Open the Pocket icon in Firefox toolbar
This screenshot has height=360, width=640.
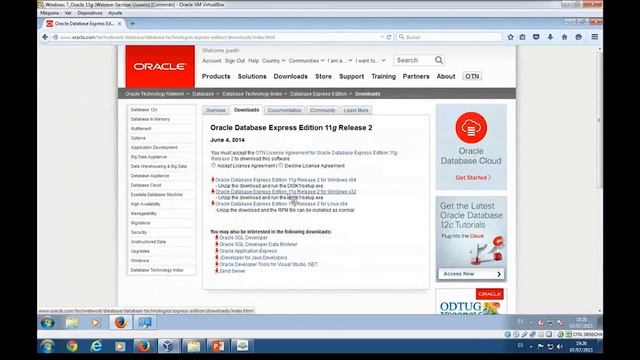pos(536,37)
